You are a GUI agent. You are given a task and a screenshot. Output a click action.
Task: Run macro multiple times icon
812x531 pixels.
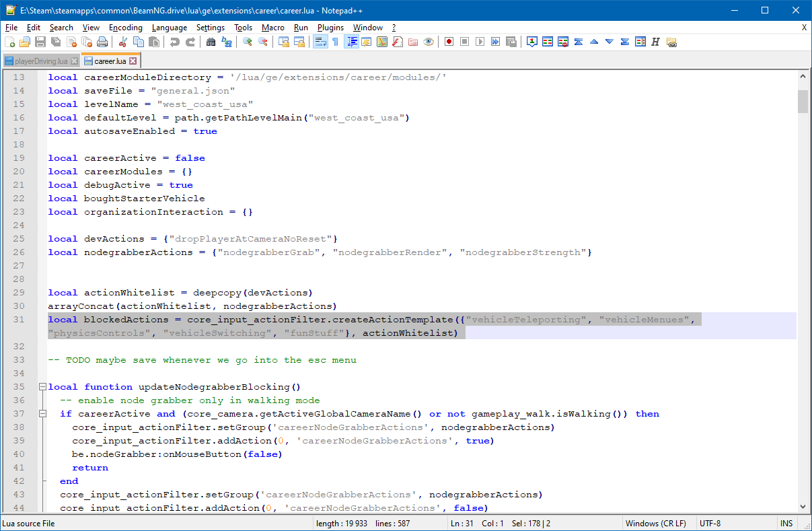pyautogui.click(x=495, y=42)
